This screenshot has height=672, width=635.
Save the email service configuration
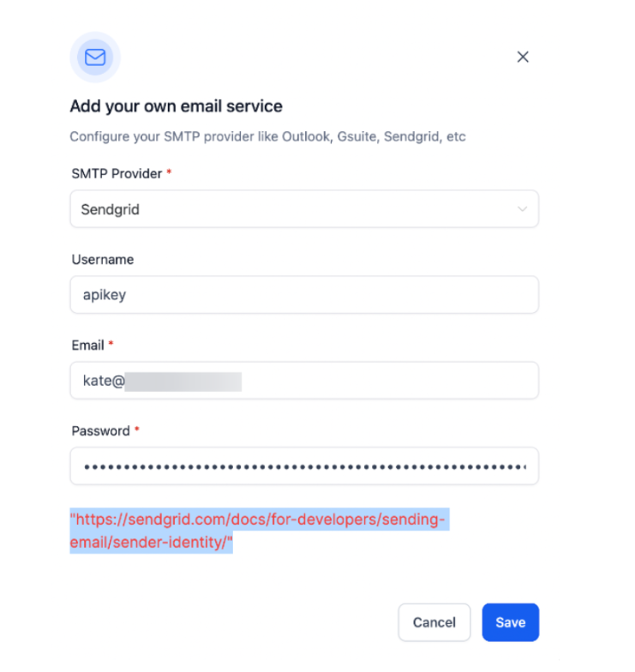[510, 622]
